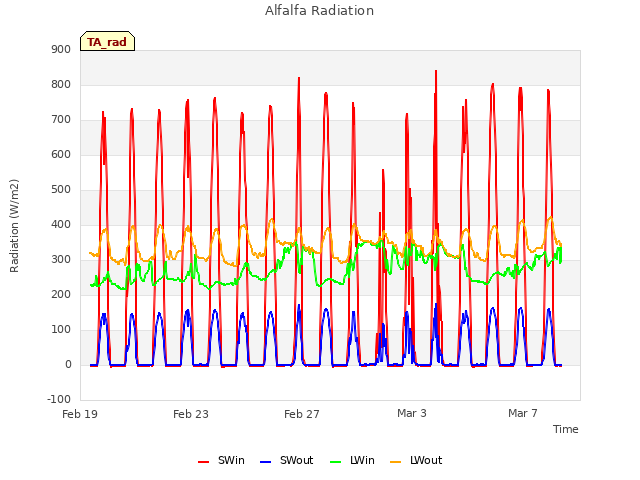This screenshot has height=480, width=640.
Task: Click the orange LWout legend color marker
Action: pyautogui.click(x=396, y=462)
